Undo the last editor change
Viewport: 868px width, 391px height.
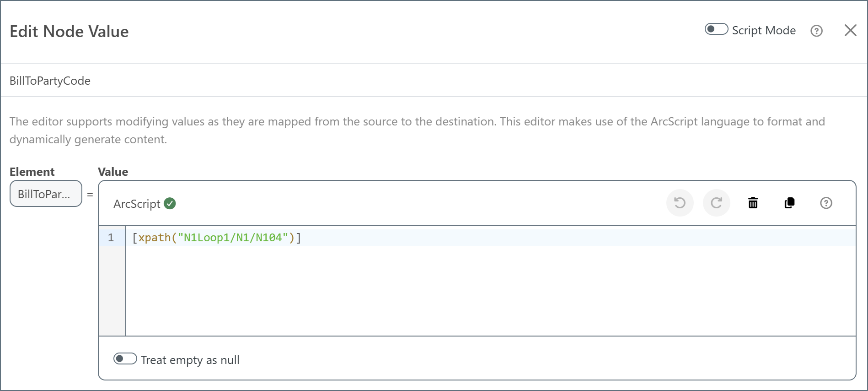[680, 203]
